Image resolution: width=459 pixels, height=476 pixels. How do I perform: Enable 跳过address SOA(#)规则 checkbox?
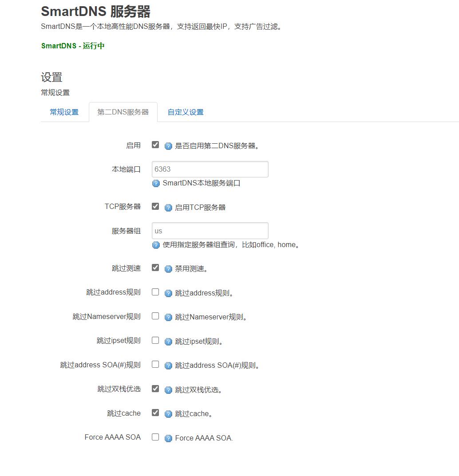pyautogui.click(x=155, y=364)
